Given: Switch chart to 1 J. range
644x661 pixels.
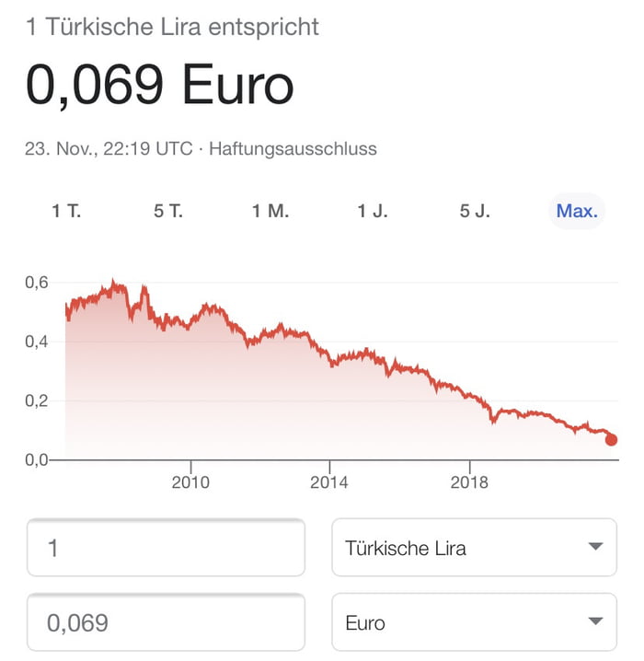Looking at the screenshot, I should (373, 211).
